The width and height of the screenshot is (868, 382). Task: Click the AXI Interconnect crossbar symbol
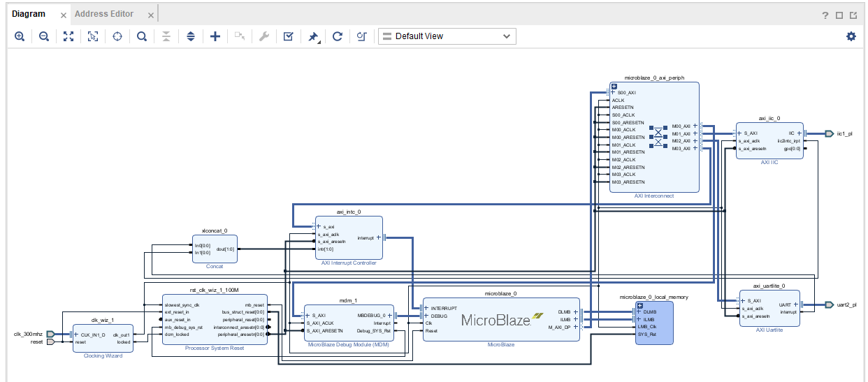coord(657,137)
